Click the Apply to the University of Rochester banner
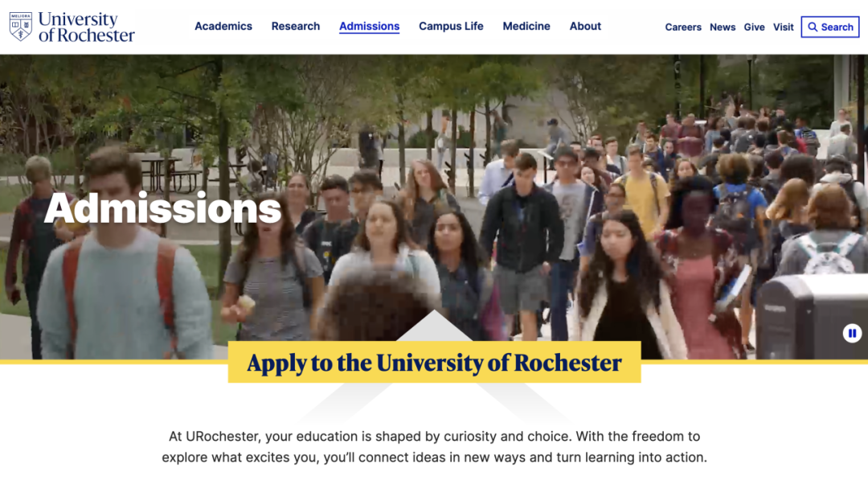 point(434,363)
